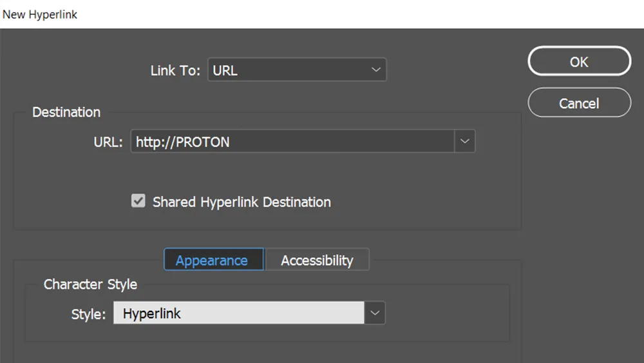Viewport: 644px width, 363px height.
Task: Switch to the Accessibility tab
Action: tap(317, 260)
